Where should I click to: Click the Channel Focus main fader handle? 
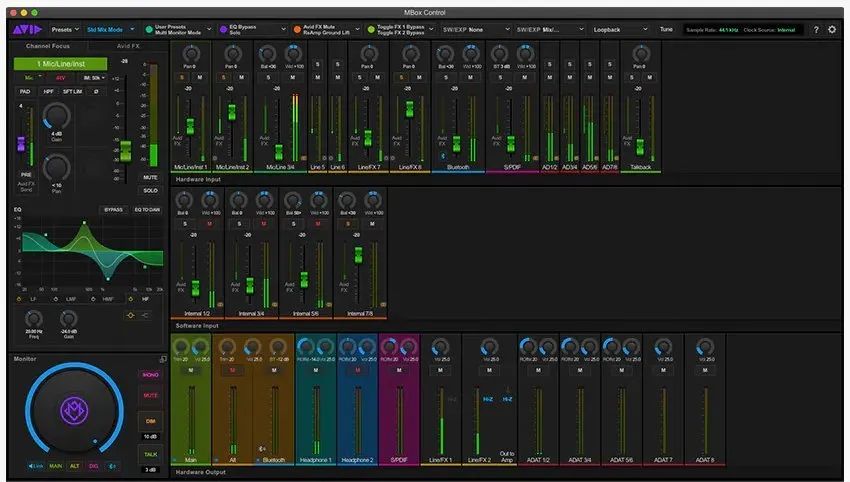[125, 151]
